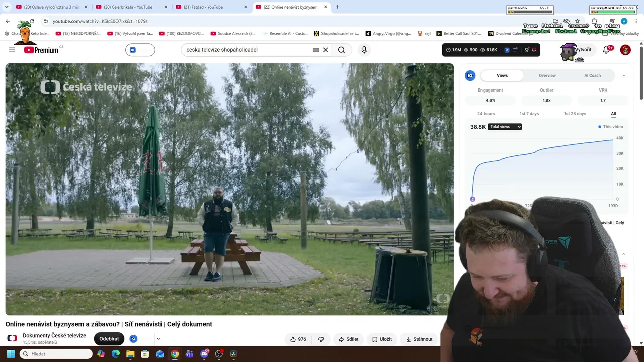Screen dimensions: 644x362
Task: Open Discord from the taskbar
Action: coord(204,354)
